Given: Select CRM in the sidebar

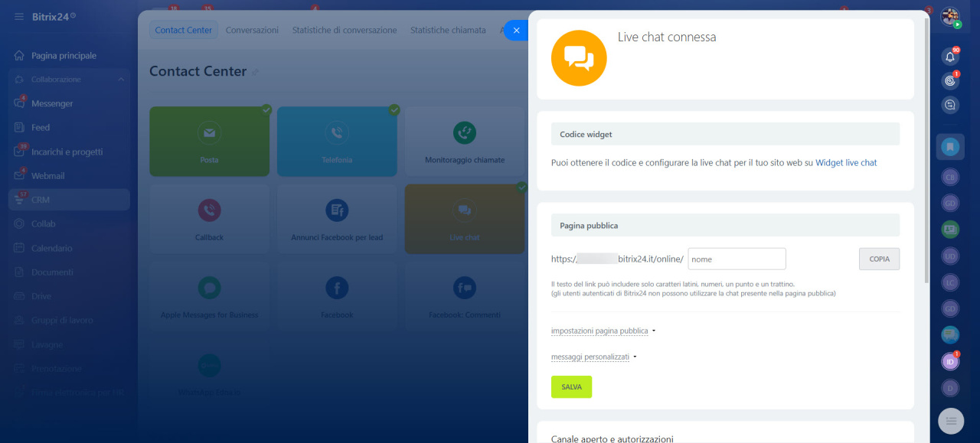Looking at the screenshot, I should [69, 200].
